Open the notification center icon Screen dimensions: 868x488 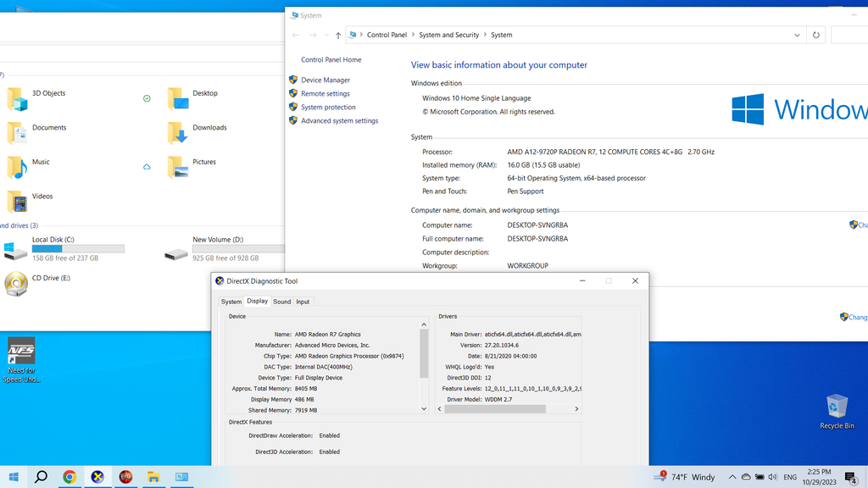pos(851,477)
